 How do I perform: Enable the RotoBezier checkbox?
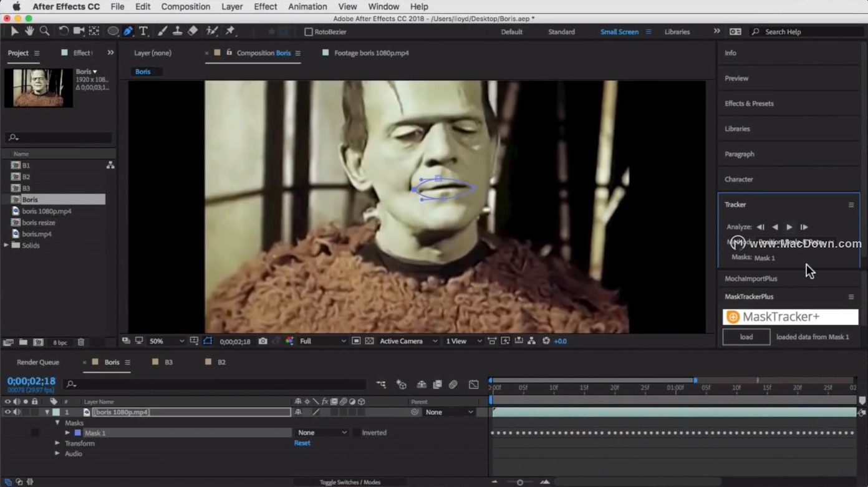(308, 32)
